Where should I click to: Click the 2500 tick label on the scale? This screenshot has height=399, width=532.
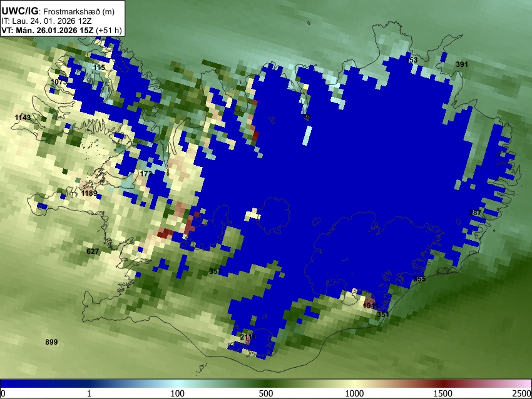522,393
